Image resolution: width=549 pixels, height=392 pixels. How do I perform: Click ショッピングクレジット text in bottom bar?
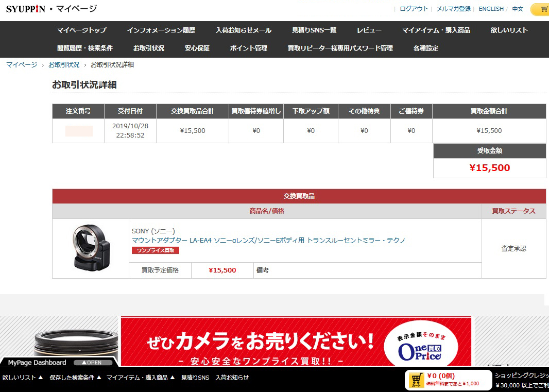tap(522, 376)
